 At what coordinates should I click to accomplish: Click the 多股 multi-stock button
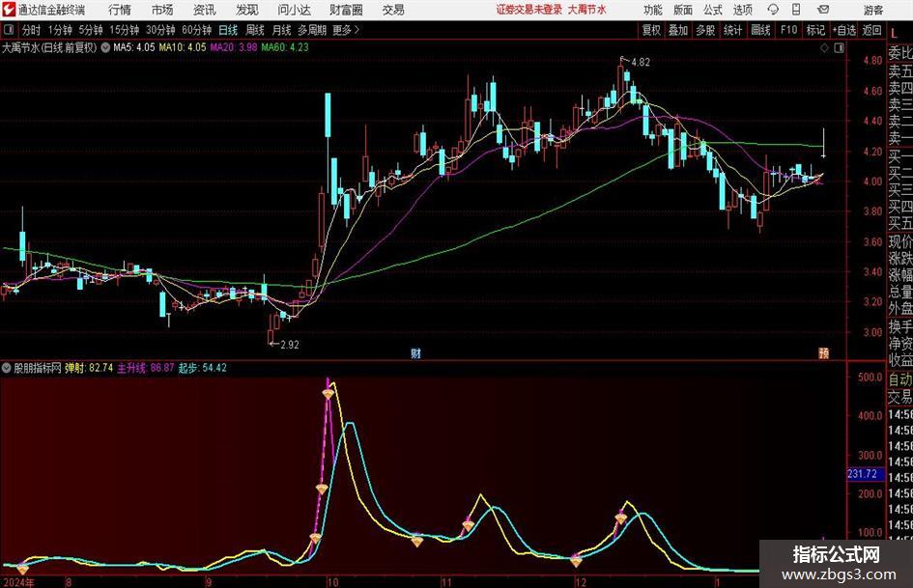coord(705,30)
